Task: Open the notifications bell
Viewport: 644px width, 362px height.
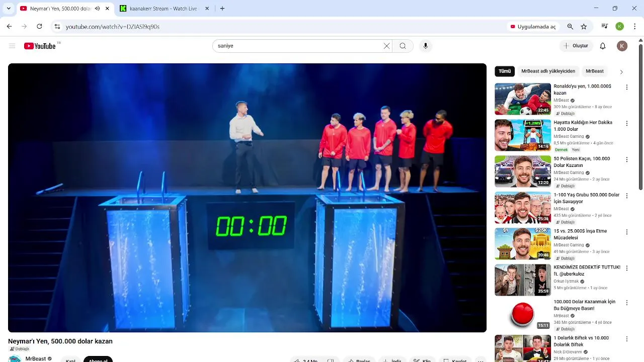Action: (603, 46)
